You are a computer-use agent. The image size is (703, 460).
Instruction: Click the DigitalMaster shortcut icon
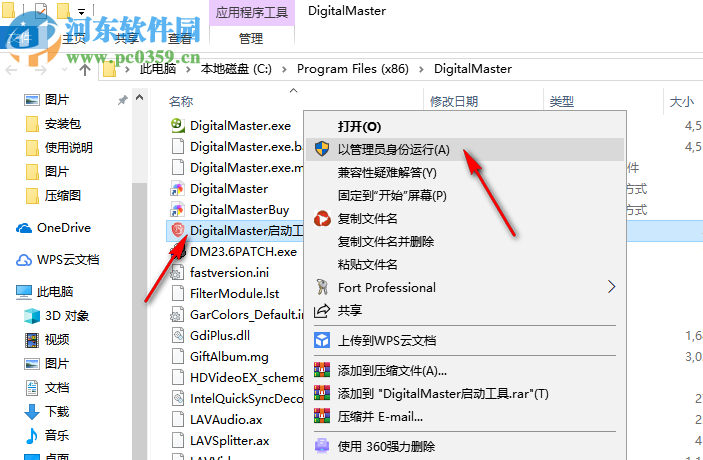point(178,189)
